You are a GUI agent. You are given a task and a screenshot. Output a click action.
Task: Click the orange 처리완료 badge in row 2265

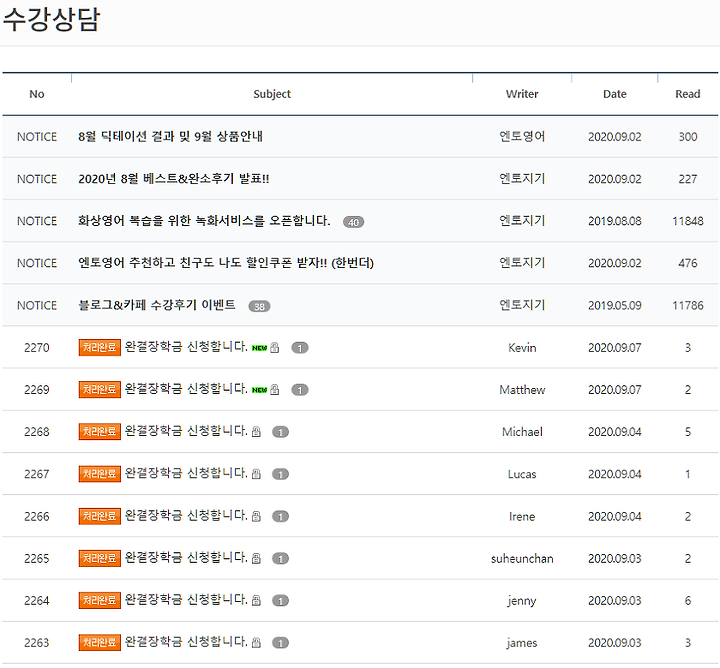[x=100, y=558]
